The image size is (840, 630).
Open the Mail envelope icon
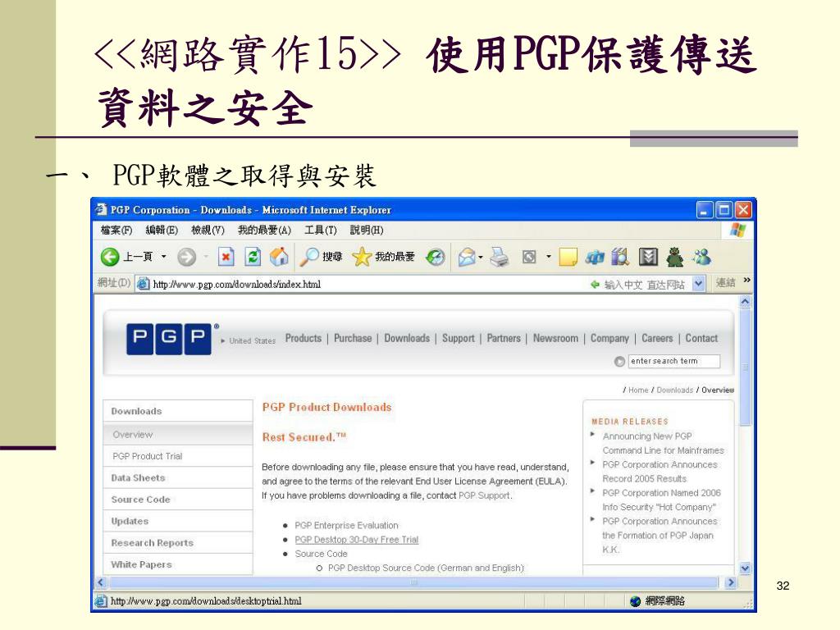[467, 258]
